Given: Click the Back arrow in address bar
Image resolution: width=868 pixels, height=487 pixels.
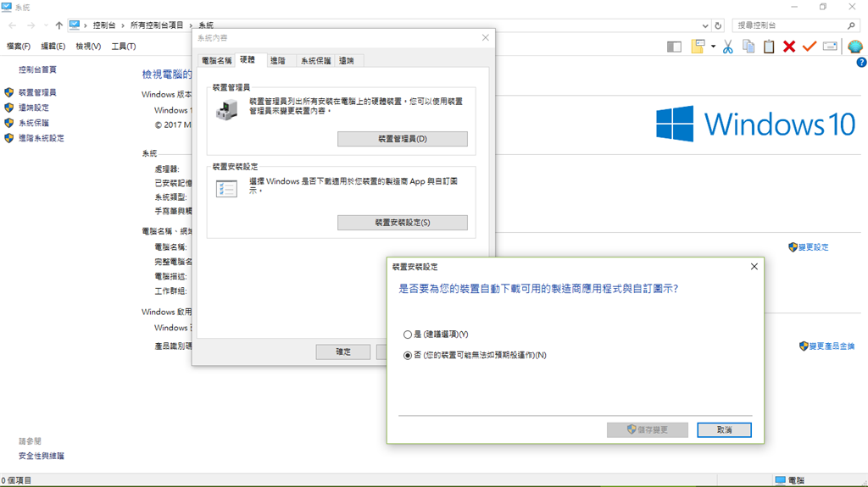Looking at the screenshot, I should 12,25.
